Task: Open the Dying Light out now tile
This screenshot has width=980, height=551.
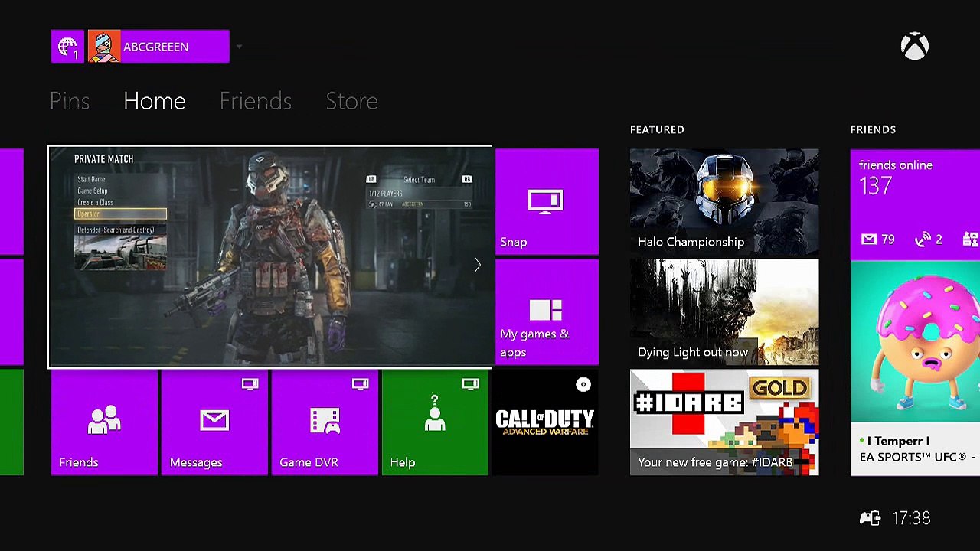Action: coord(724,312)
